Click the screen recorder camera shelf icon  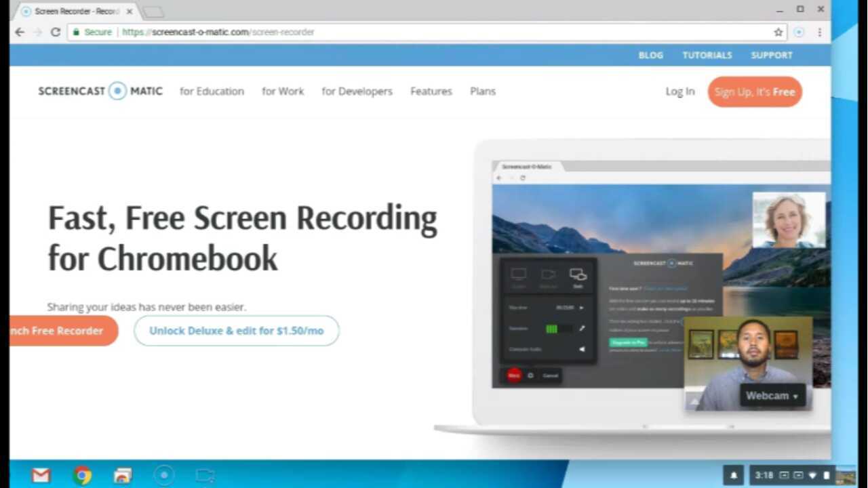tap(205, 476)
